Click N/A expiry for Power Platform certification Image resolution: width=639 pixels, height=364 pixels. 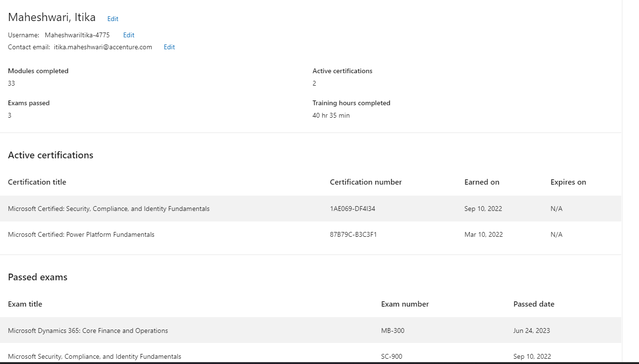[556, 234]
